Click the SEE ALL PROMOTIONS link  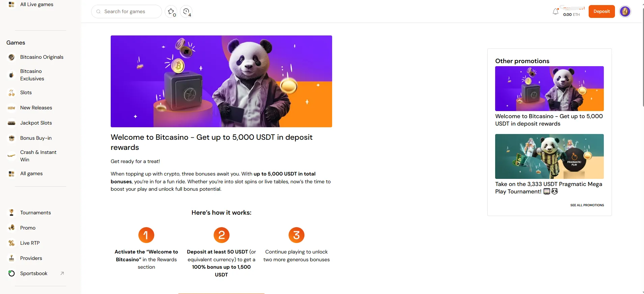point(587,205)
